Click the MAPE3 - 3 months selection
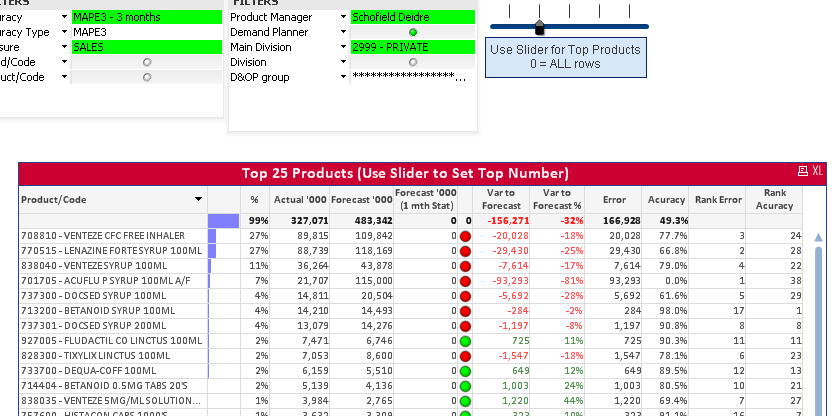The width and height of the screenshot is (840, 416). point(147,17)
